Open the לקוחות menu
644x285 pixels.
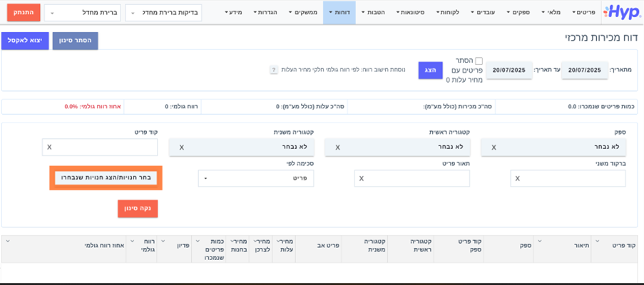tap(447, 12)
